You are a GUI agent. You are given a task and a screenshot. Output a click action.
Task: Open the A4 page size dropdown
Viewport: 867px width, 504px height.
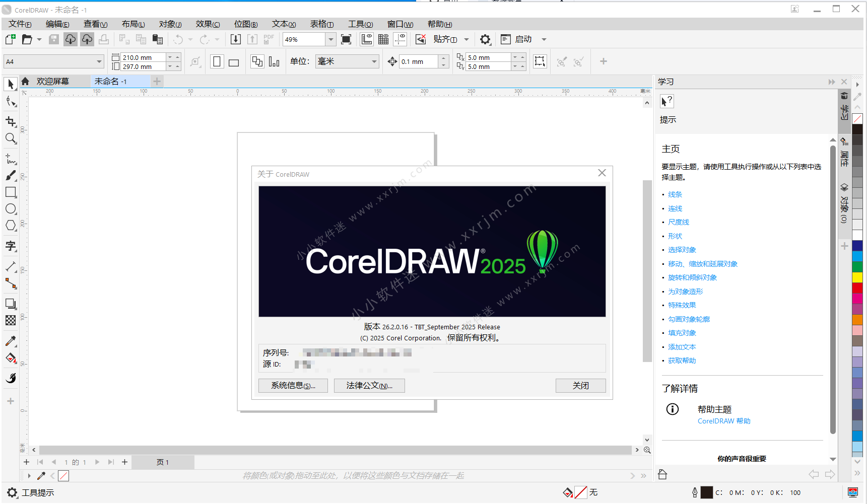[x=99, y=61]
